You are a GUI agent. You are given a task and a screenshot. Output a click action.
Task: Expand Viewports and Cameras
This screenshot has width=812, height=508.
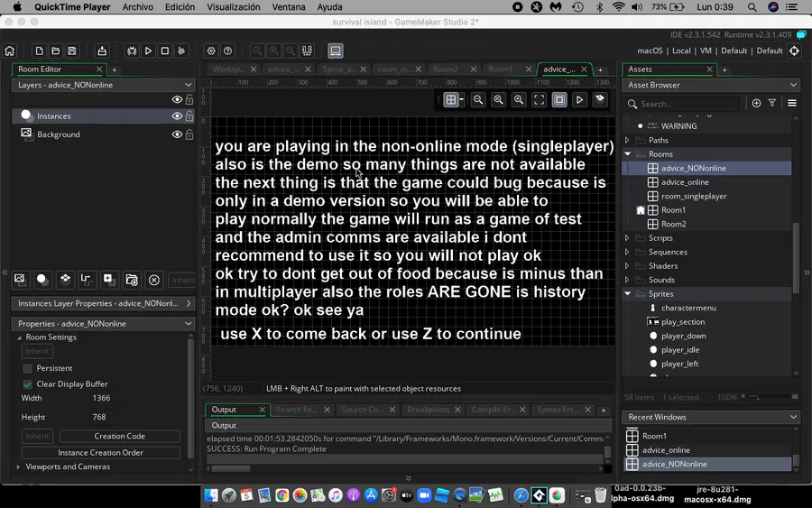[18, 467]
